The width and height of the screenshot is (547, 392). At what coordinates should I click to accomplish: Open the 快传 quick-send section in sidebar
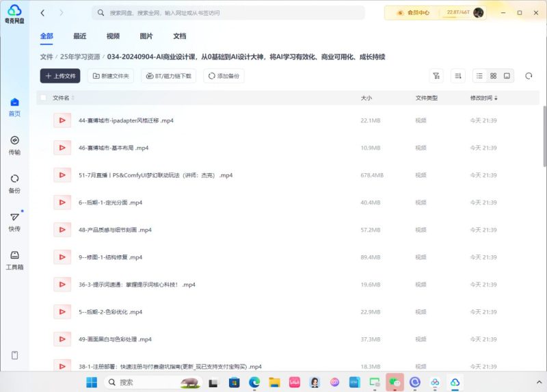(14, 222)
